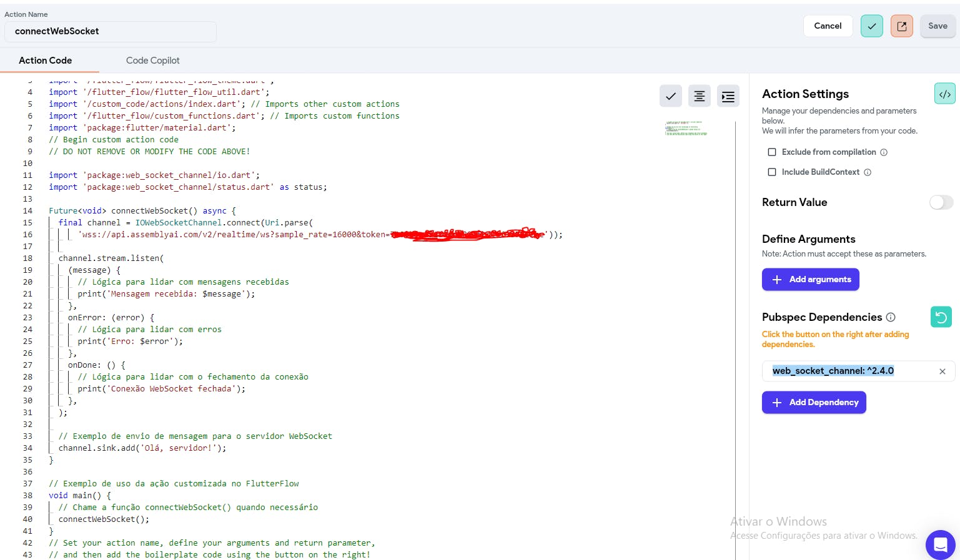This screenshot has width=960, height=560.
Task: Click the Add arguments button
Action: (x=810, y=280)
